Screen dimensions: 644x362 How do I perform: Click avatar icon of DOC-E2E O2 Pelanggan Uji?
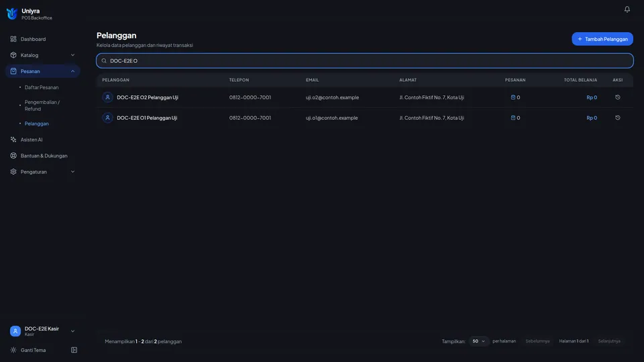click(107, 97)
